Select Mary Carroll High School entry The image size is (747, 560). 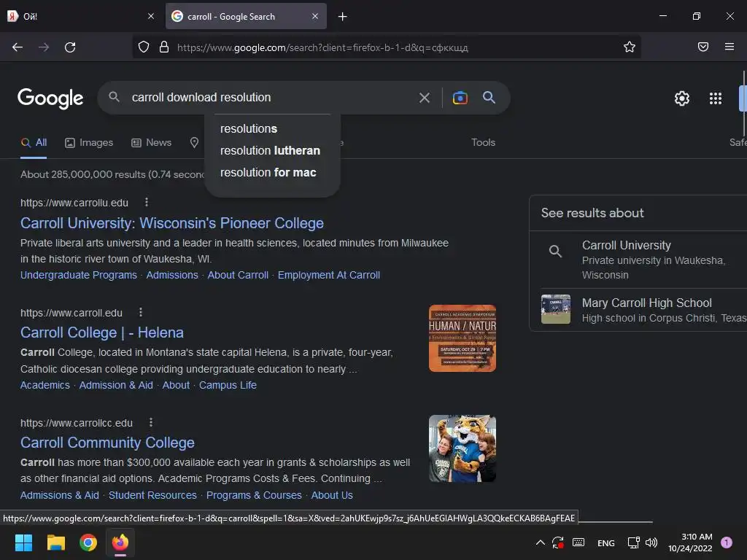[638, 309]
